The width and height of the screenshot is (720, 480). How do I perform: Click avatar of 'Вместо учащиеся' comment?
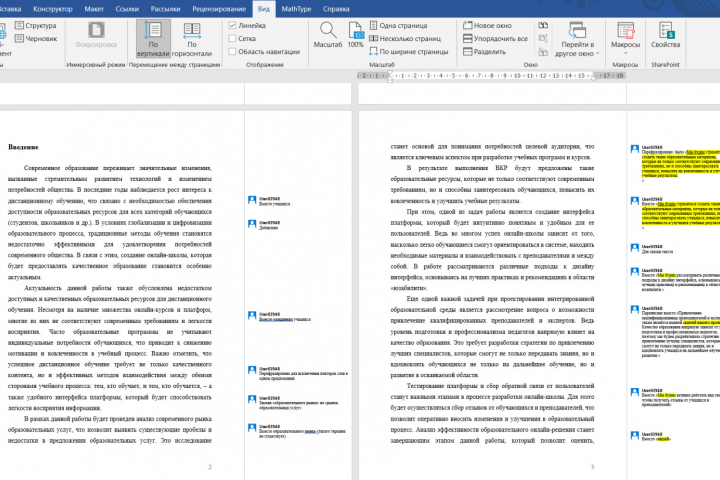252,200
